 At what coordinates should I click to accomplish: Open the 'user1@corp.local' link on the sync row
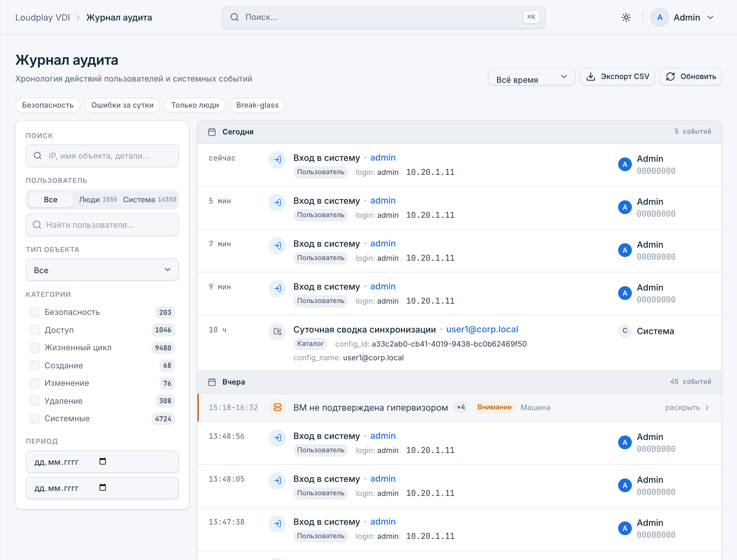(x=482, y=329)
